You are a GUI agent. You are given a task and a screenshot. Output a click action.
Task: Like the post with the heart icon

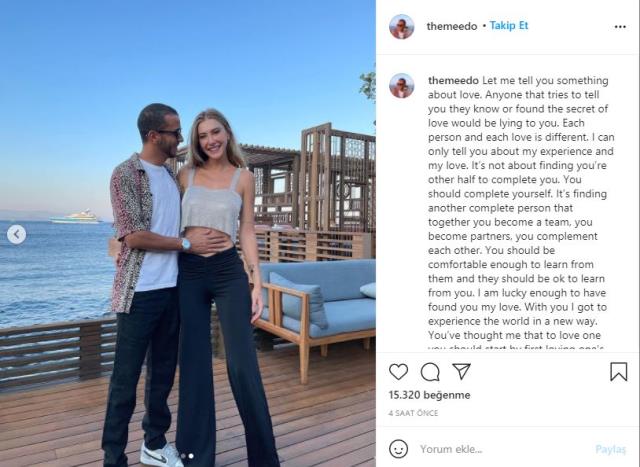click(398, 371)
